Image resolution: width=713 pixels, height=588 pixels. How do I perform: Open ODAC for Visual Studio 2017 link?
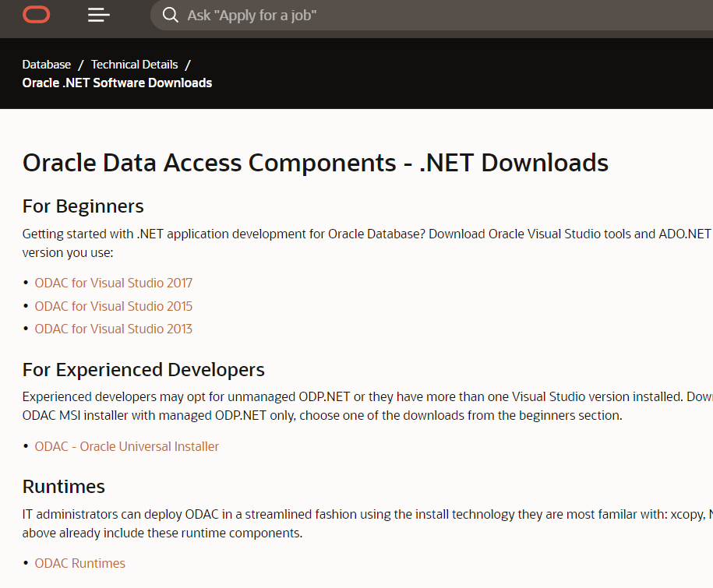tap(113, 283)
